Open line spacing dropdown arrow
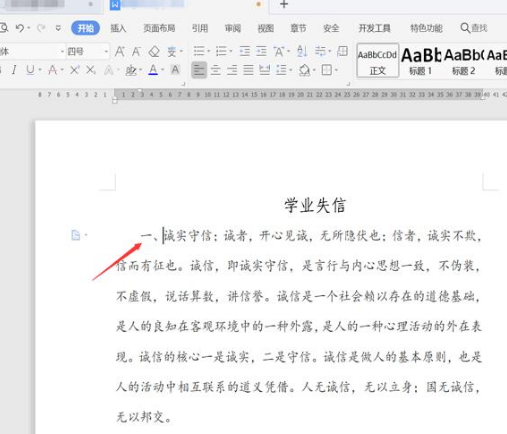The height and width of the screenshot is (434, 507). pos(291,70)
